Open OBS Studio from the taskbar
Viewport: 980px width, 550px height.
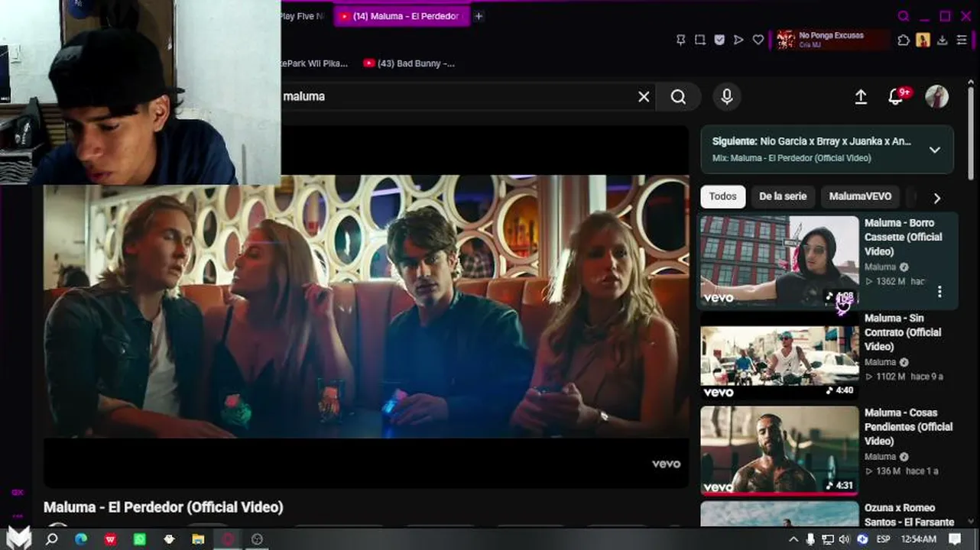[257, 539]
